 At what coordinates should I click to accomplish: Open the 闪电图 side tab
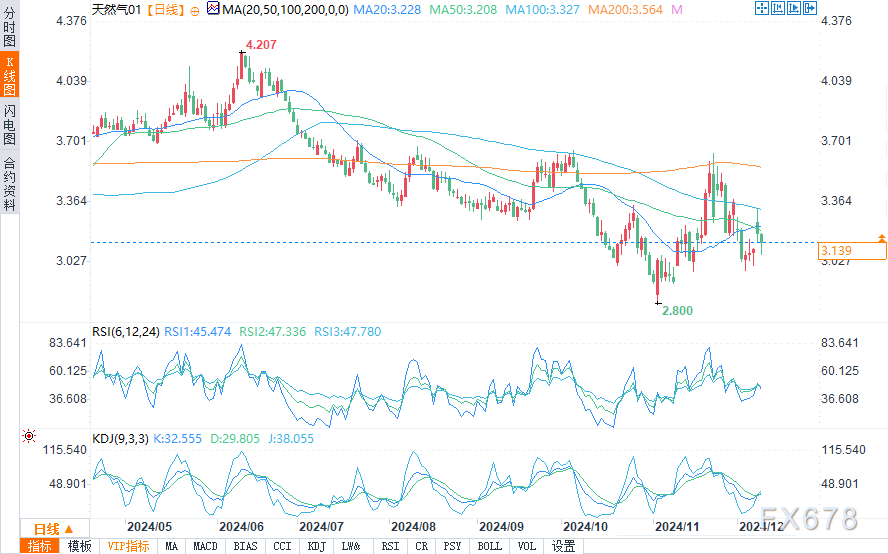[x=10, y=124]
